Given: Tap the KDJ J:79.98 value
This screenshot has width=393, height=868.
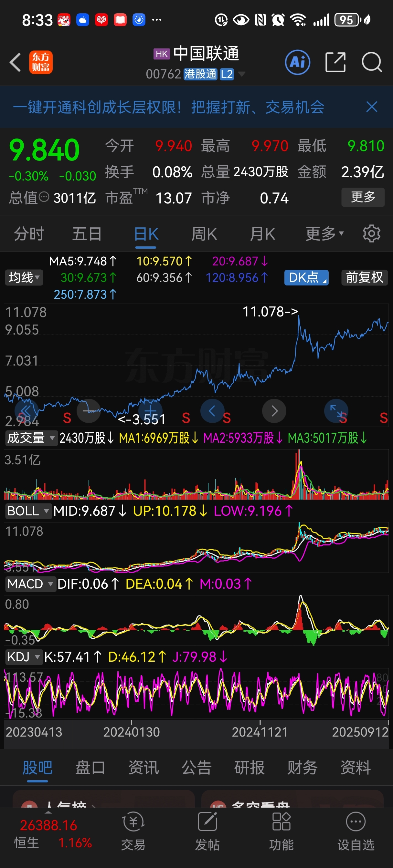Looking at the screenshot, I should (200, 657).
